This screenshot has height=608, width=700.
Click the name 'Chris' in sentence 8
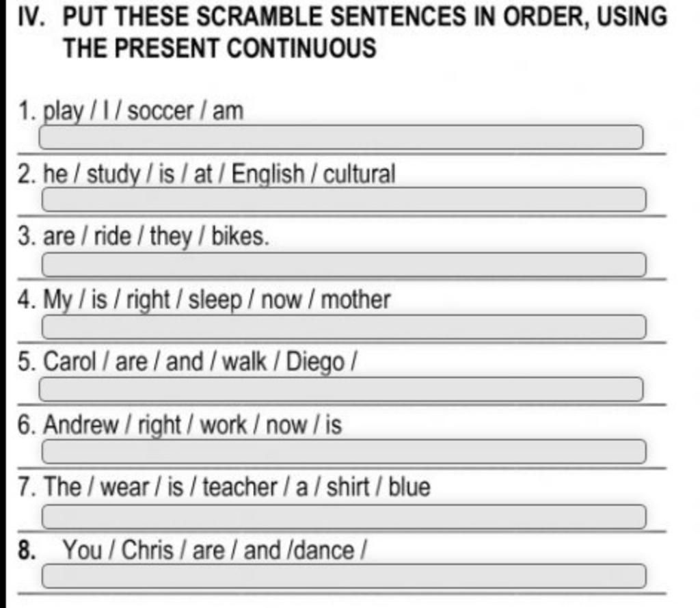point(148,550)
